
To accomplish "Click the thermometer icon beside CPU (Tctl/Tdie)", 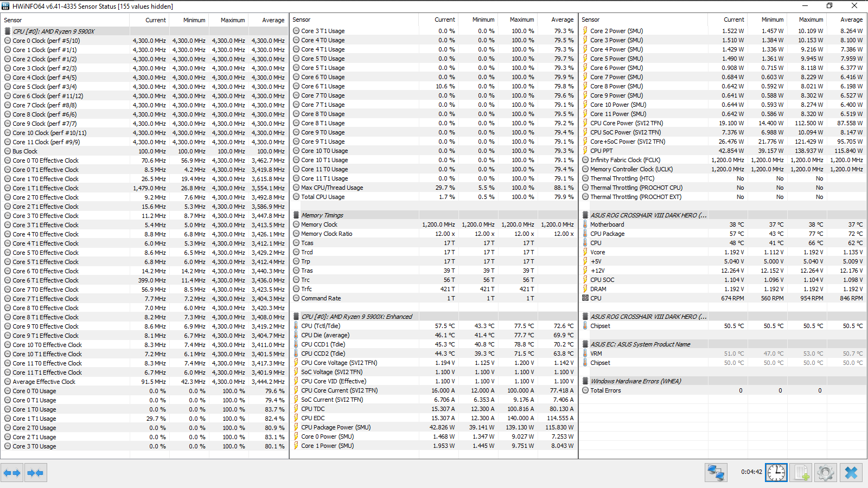I will (296, 326).
